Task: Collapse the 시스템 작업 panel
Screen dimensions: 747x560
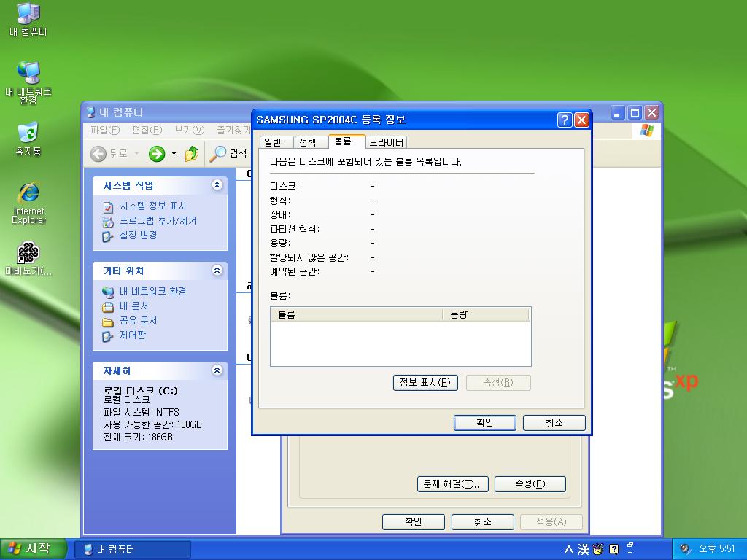Action: (x=217, y=185)
